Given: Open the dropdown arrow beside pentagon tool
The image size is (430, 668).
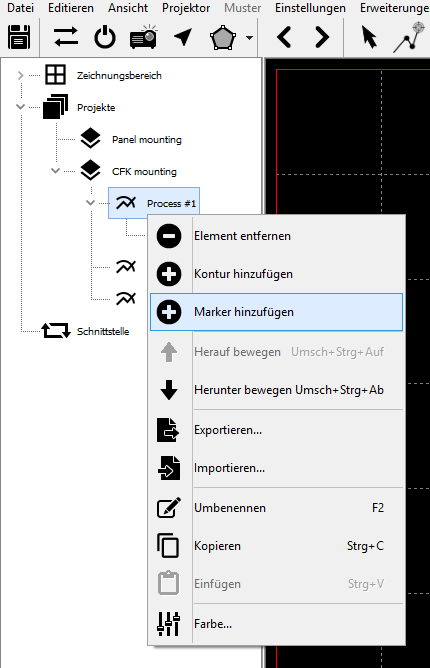Looking at the screenshot, I should tap(249, 38).
